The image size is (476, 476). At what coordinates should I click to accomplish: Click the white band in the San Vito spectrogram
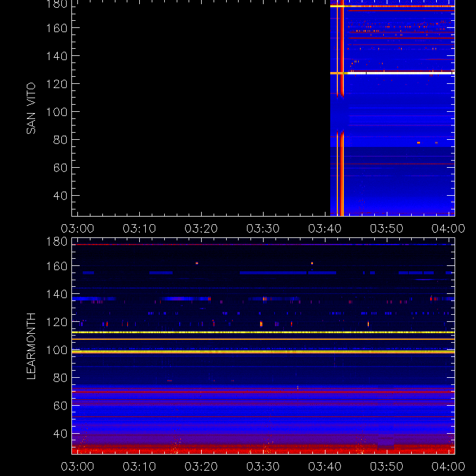(400, 73)
